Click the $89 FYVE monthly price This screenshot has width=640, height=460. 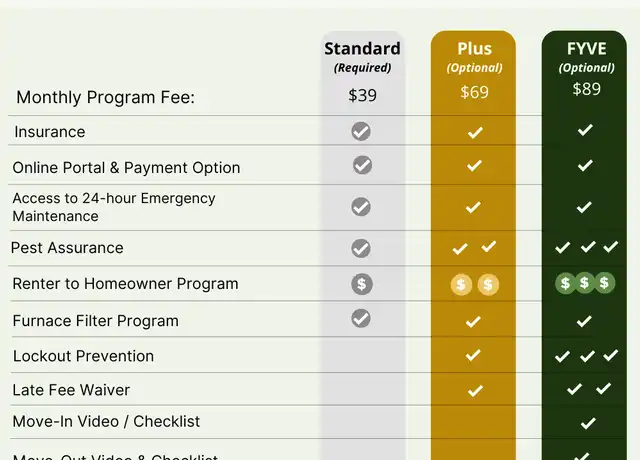pyautogui.click(x=587, y=89)
